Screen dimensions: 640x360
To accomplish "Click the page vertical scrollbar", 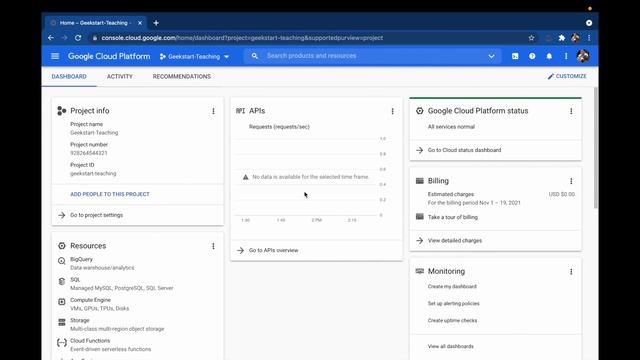I will pos(596,148).
